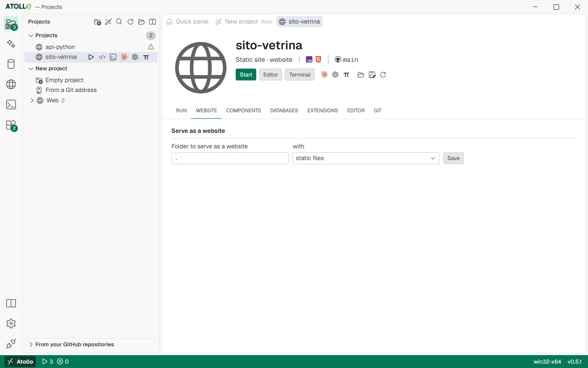Click the warning icon next to api-python
Screen dimensions: 588x368
[x=151, y=47]
